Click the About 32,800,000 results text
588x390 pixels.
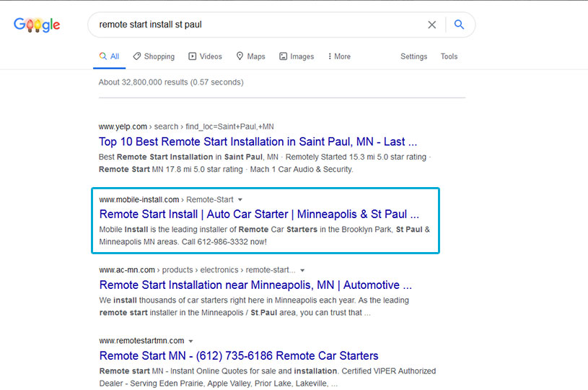pyautogui.click(x=171, y=82)
